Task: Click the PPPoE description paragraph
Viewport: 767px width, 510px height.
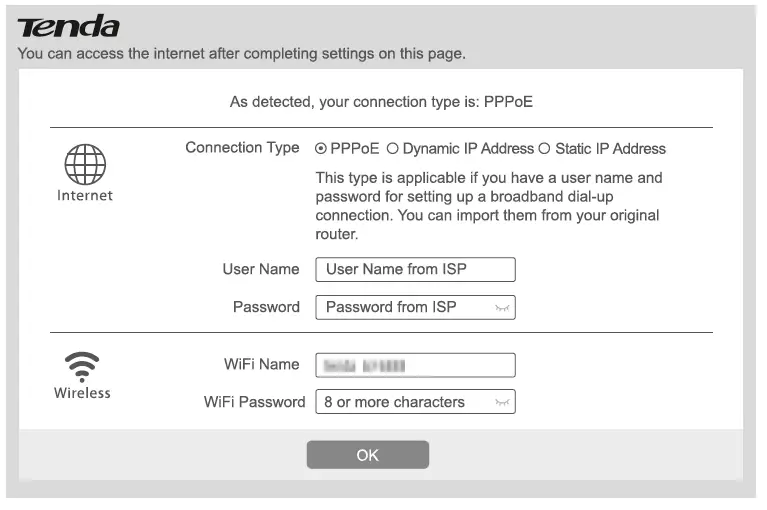Action: coord(489,206)
